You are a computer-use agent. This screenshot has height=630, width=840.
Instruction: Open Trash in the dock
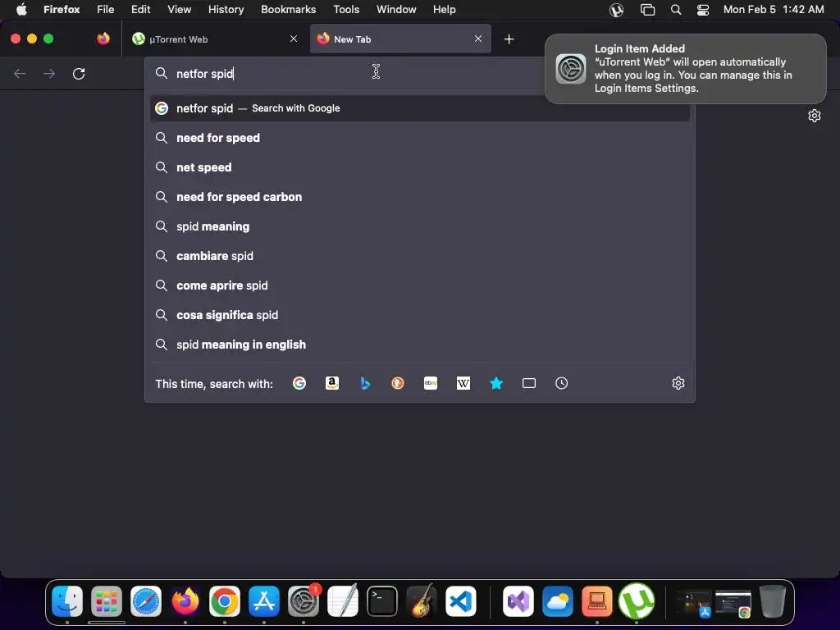coord(773,601)
